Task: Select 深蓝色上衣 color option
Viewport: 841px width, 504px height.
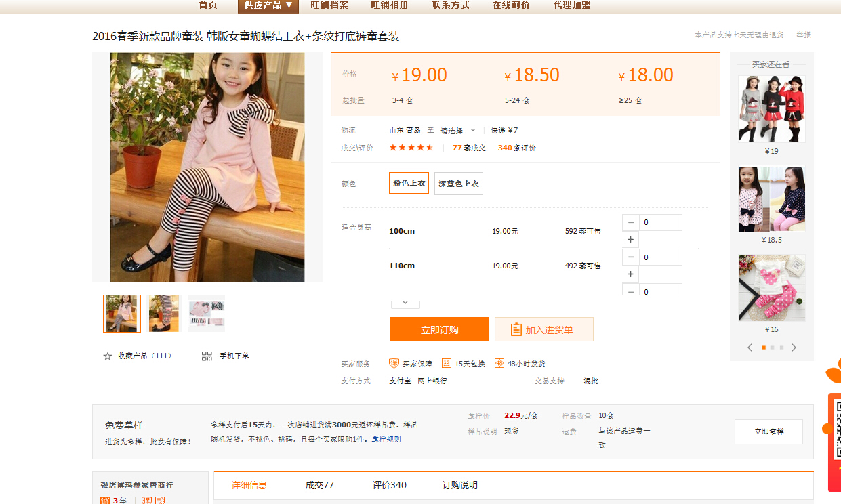Action: tap(459, 184)
